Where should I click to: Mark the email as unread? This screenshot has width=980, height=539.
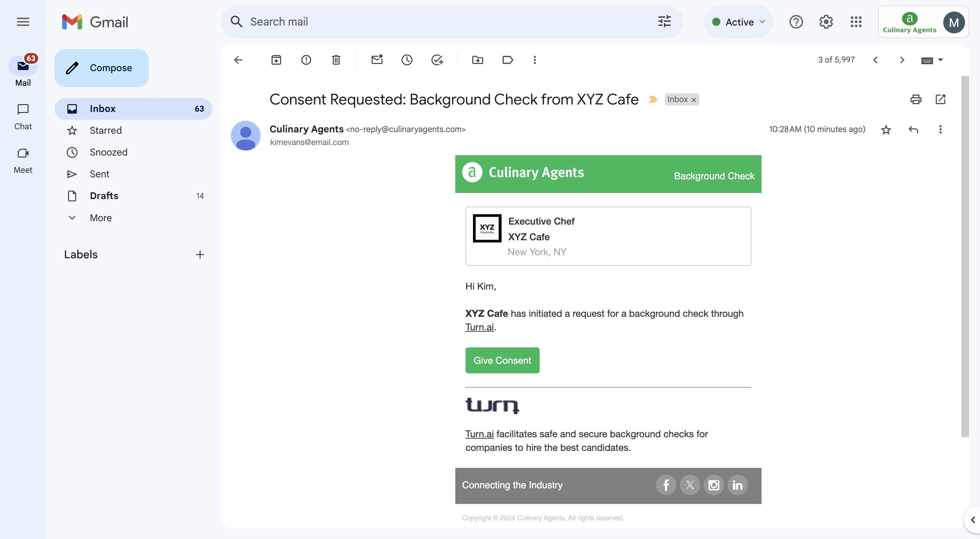[x=377, y=60]
